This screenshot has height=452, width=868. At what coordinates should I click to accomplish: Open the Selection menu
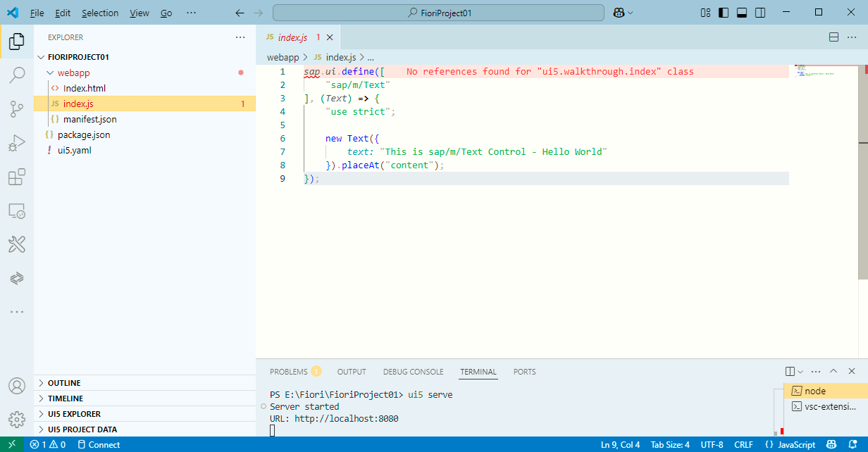point(100,13)
